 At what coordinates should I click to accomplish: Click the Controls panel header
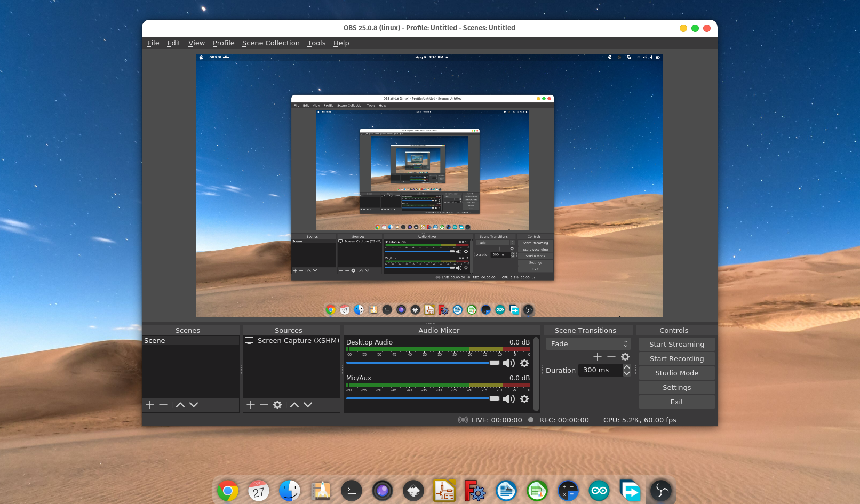coord(674,331)
